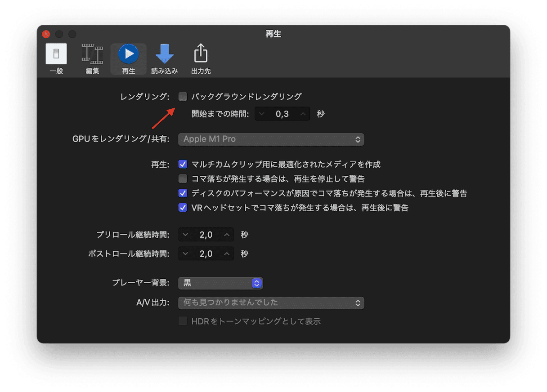Open the Apple M1 Pro GPU dropdown
This screenshot has height=392, width=547.
(271, 139)
